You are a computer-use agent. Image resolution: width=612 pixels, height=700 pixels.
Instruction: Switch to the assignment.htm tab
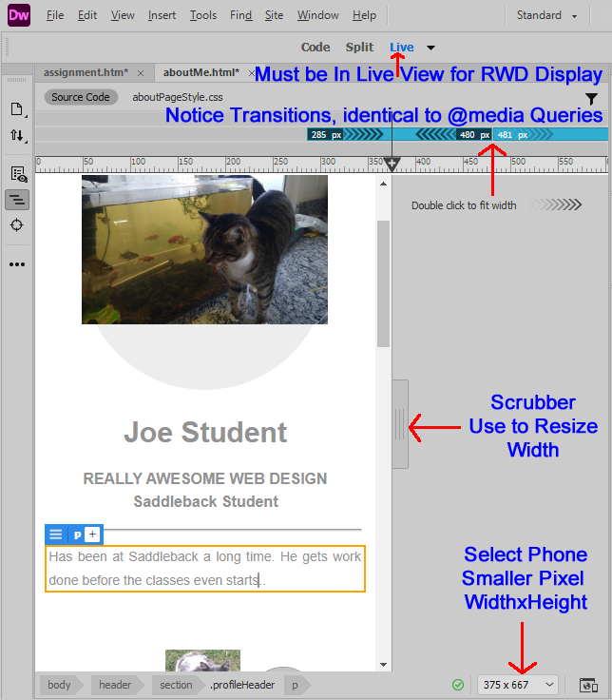pyautogui.click(x=86, y=72)
